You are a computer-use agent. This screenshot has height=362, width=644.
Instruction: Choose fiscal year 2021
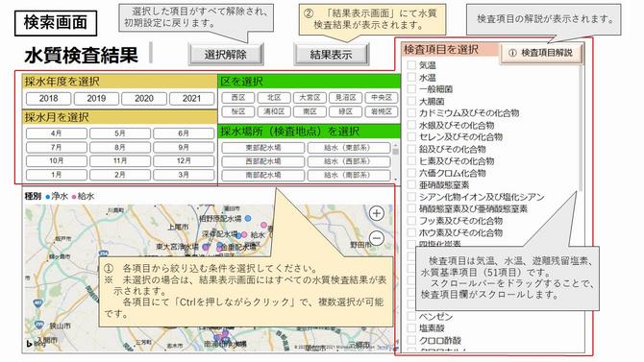click(x=192, y=99)
